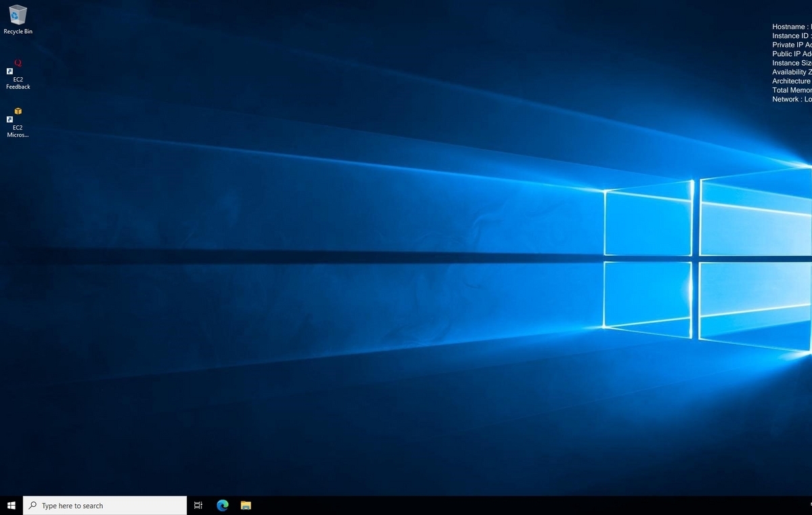Select the Recycle Bin desktop icon
The image size is (812, 515).
pos(18,20)
